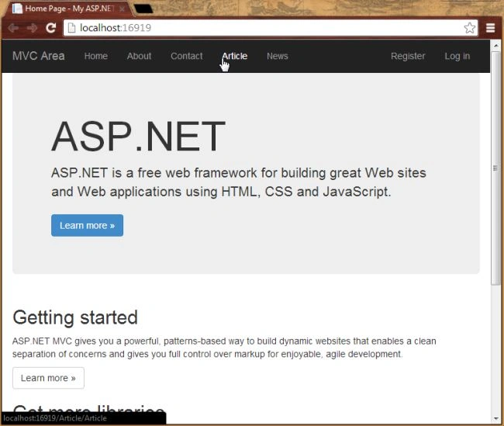Screen dimensions: 504x426
Task: Open the News nav item
Action: pyautogui.click(x=278, y=56)
